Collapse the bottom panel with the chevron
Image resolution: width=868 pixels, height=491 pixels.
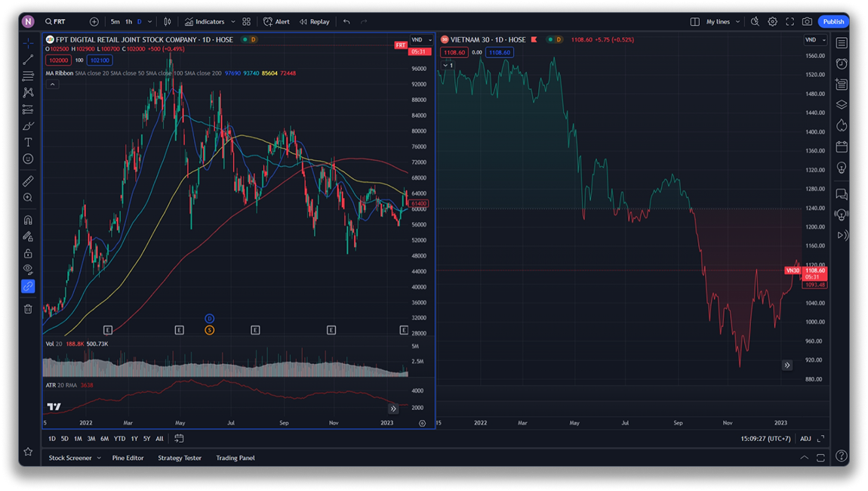[x=805, y=458]
